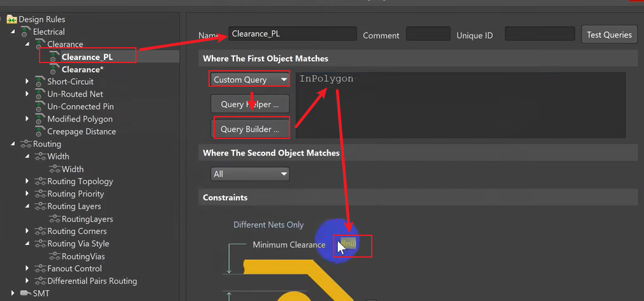Screen dimensions: 644x301
Task: Expand the SMT category node
Action: [13, 293]
